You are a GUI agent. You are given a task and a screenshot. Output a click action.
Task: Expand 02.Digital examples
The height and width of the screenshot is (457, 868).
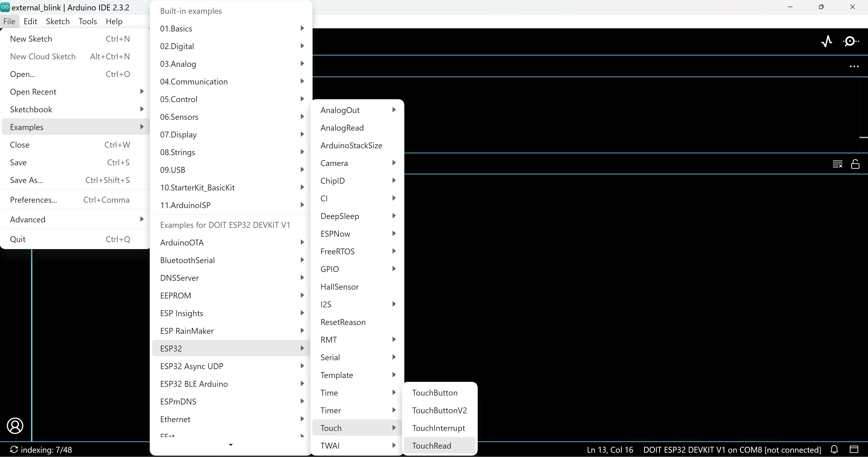[231, 46]
